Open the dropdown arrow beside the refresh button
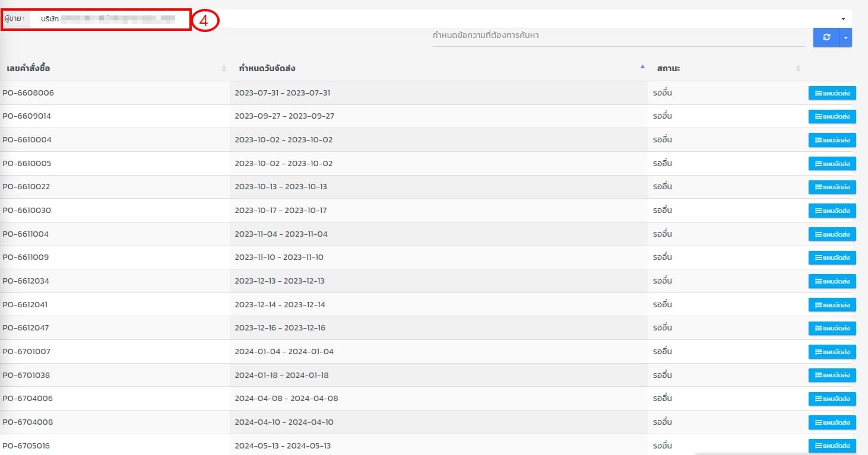 coord(845,37)
